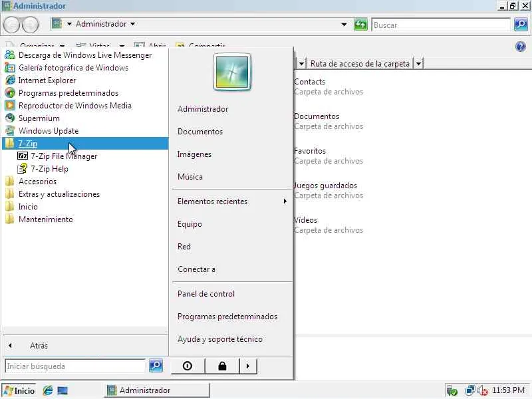
Task: Open Descarga de Windows Live Messenger
Action: 85,55
